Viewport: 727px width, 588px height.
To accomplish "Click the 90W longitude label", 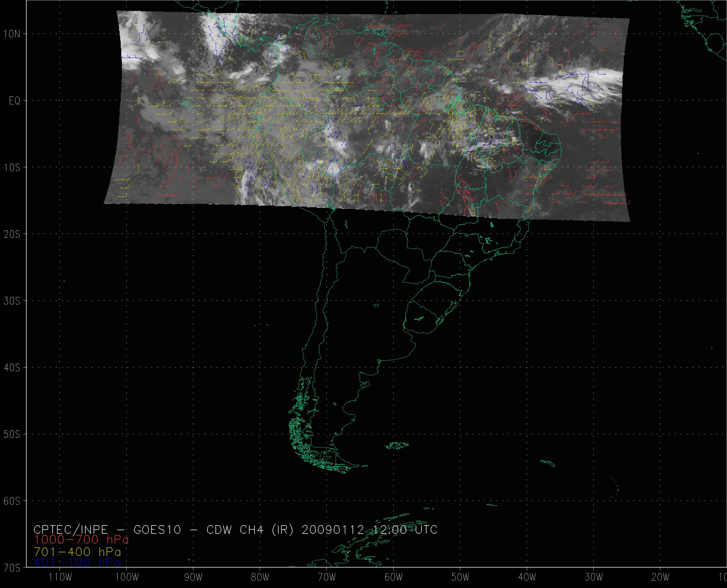I will pos(194,577).
